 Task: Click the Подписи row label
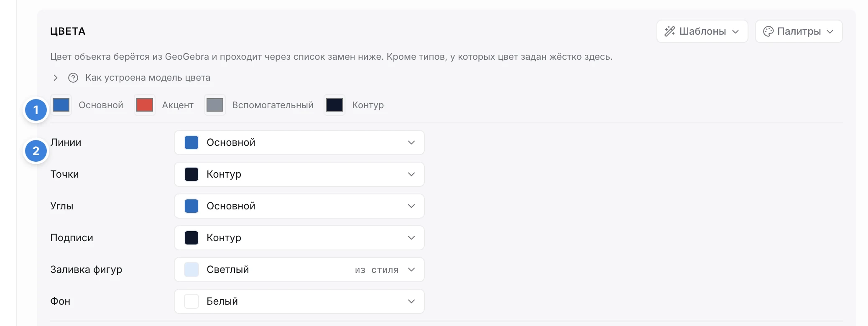point(71,238)
